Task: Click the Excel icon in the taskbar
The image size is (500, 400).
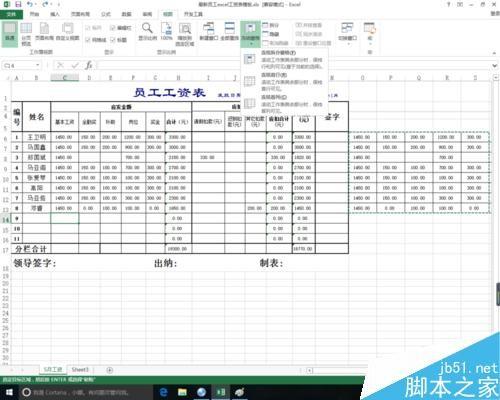Action: (221, 392)
